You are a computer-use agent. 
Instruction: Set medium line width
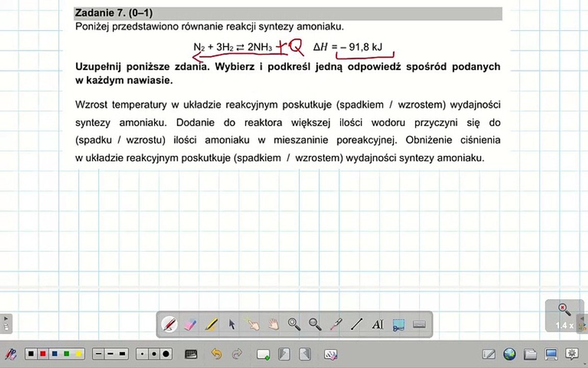pyautogui.click(x=110, y=354)
